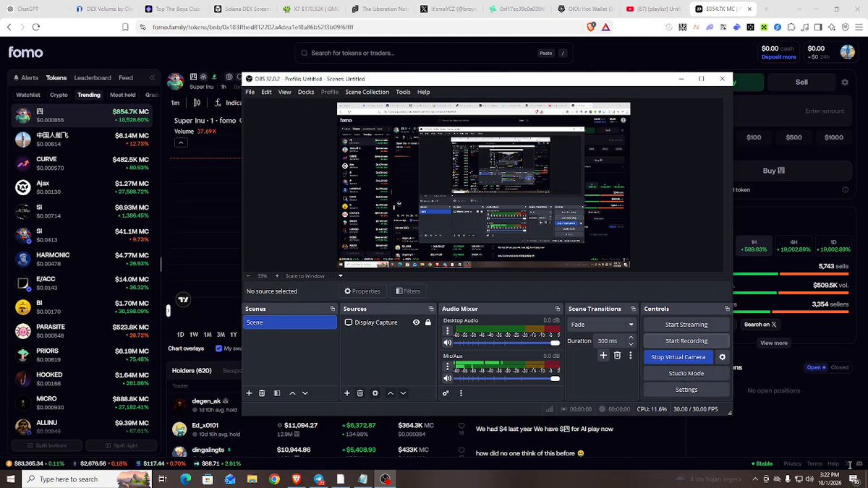
Task: Delete selected source using Sources trash icon
Action: pos(360,393)
